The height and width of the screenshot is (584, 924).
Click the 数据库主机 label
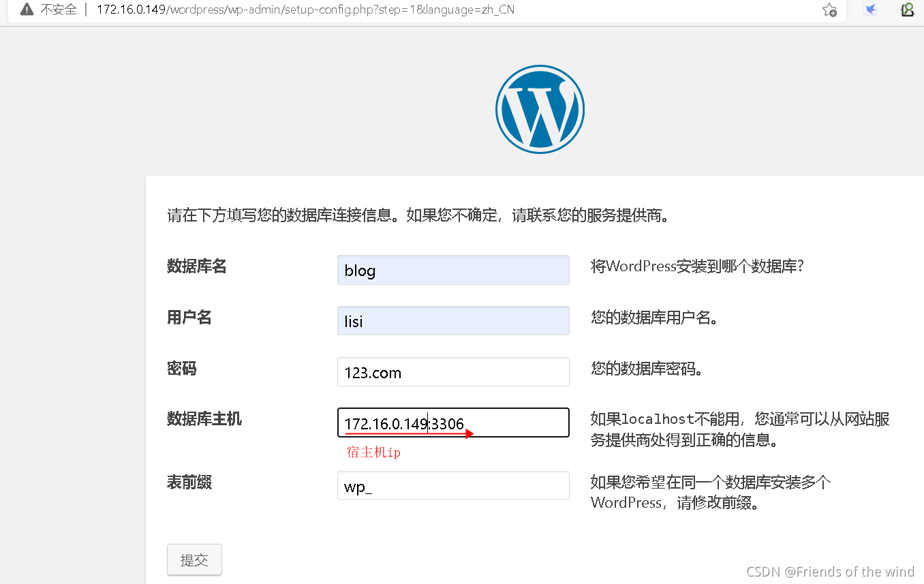(204, 419)
